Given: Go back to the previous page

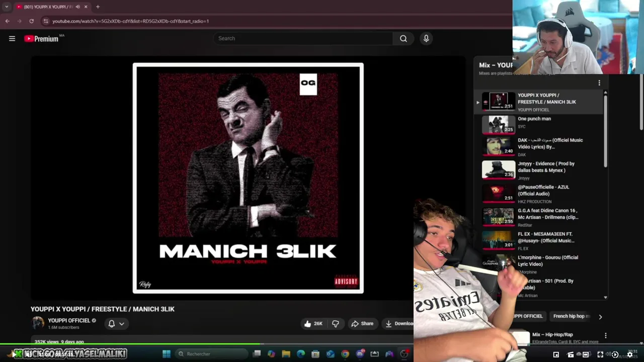Looking at the screenshot, I should pos(8,21).
